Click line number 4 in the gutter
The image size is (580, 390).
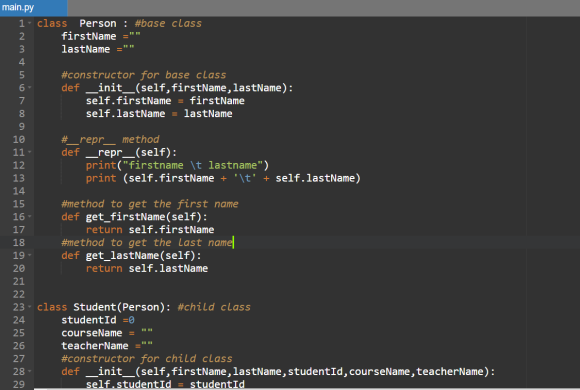(22, 62)
